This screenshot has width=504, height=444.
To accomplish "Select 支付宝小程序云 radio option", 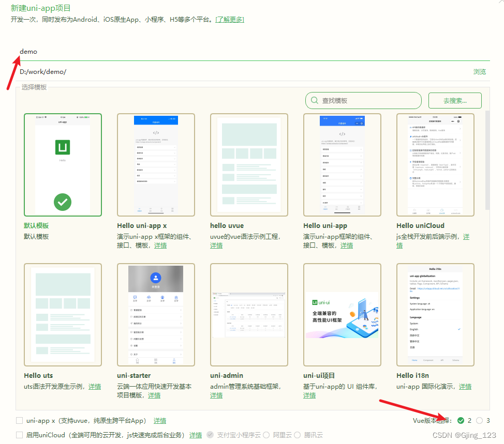I will [210, 435].
